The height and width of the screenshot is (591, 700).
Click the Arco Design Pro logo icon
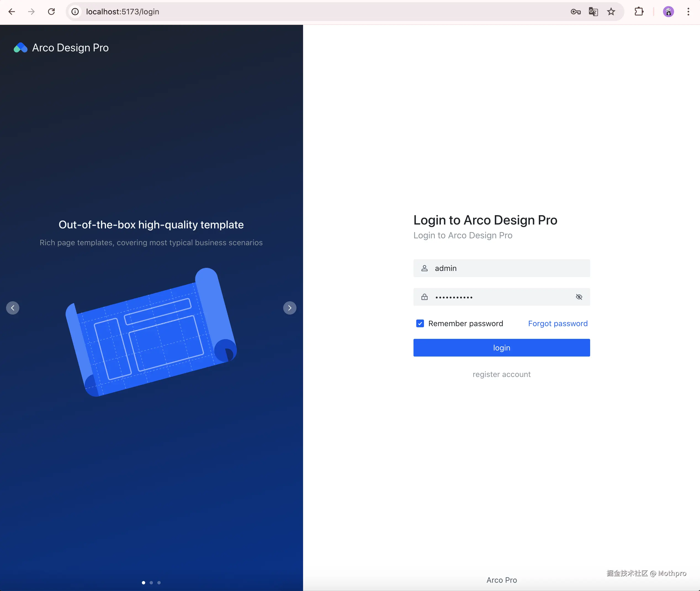coord(20,48)
